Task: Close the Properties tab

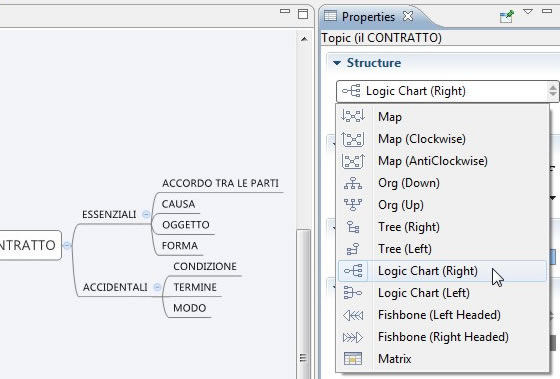Action: click(x=408, y=16)
